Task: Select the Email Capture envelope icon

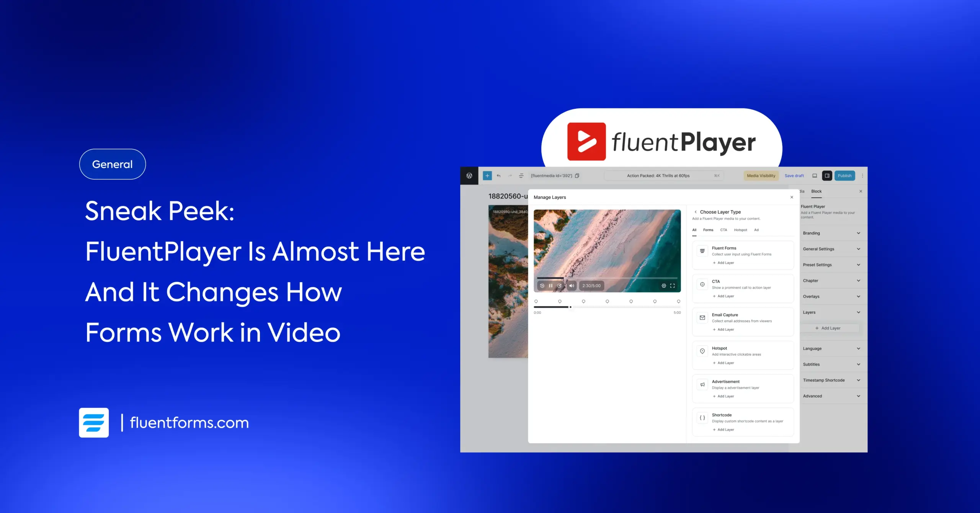Action: 702,318
